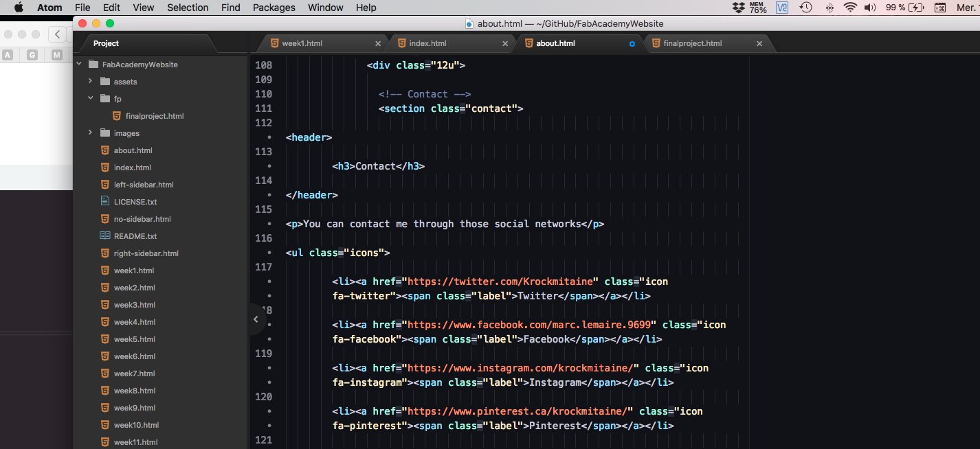Viewport: 980px width, 449px height.
Task: Open no-sidebar.html in the tree
Action: [x=142, y=219]
